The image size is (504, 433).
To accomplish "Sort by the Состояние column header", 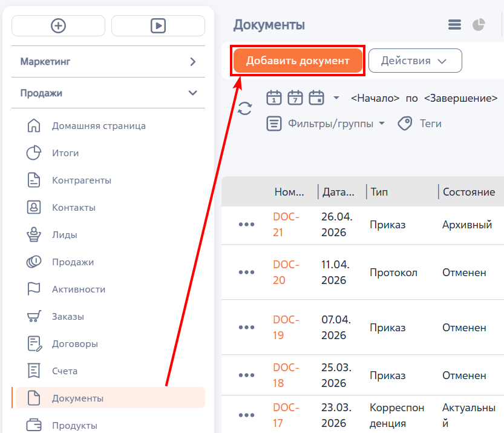I will (469, 192).
